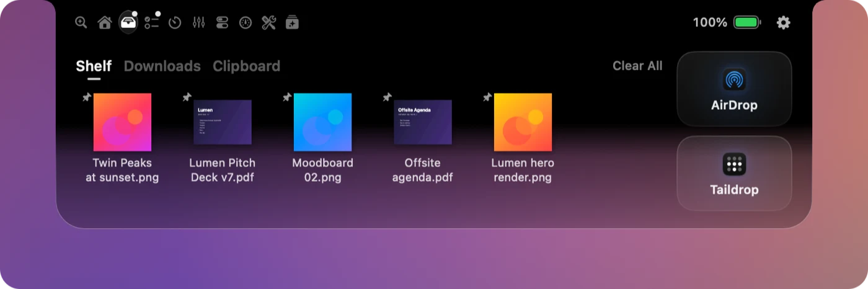Click the file name Offsite agenda.pdf

pyautogui.click(x=423, y=171)
